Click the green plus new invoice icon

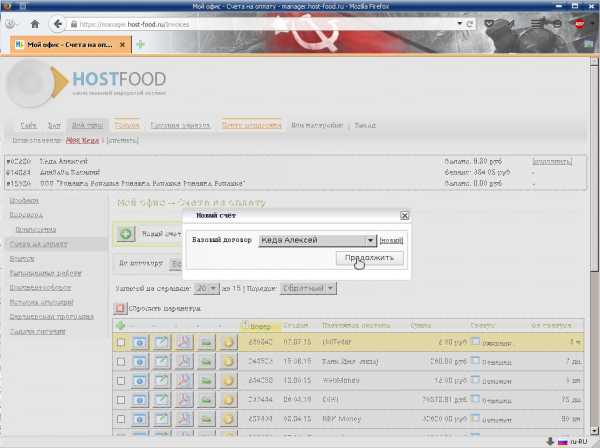pos(127,234)
